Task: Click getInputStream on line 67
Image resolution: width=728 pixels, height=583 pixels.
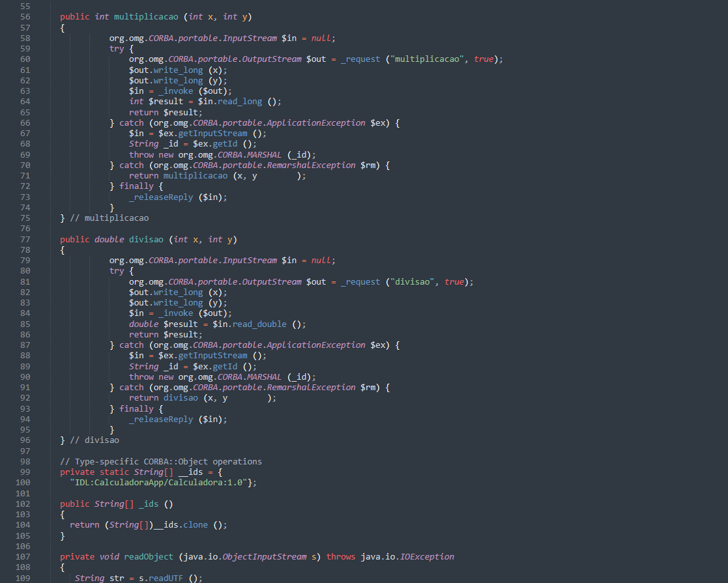Action: [x=212, y=134]
